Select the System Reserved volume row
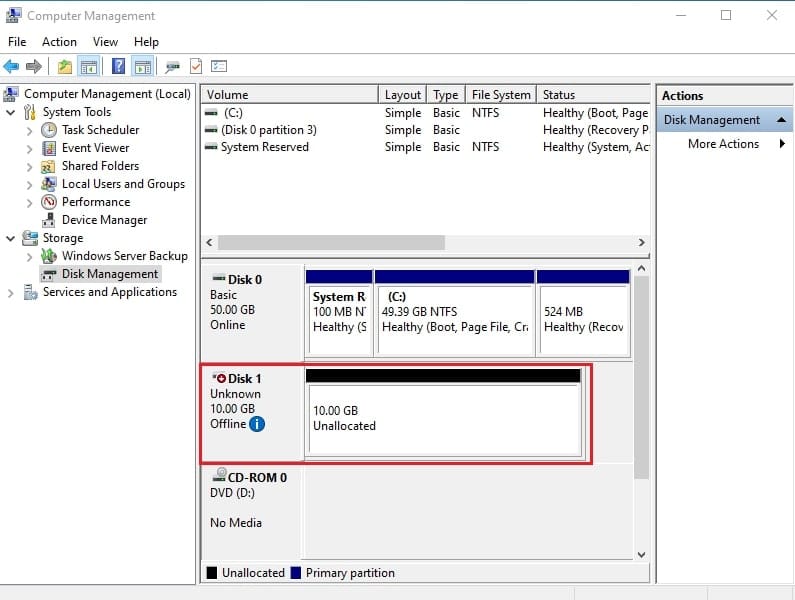The height and width of the screenshot is (600, 795). coord(426,147)
